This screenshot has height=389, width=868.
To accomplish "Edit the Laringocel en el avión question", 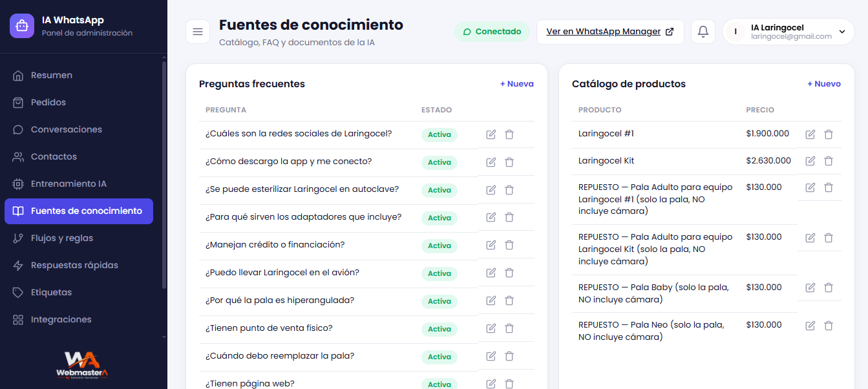I will 491,273.
